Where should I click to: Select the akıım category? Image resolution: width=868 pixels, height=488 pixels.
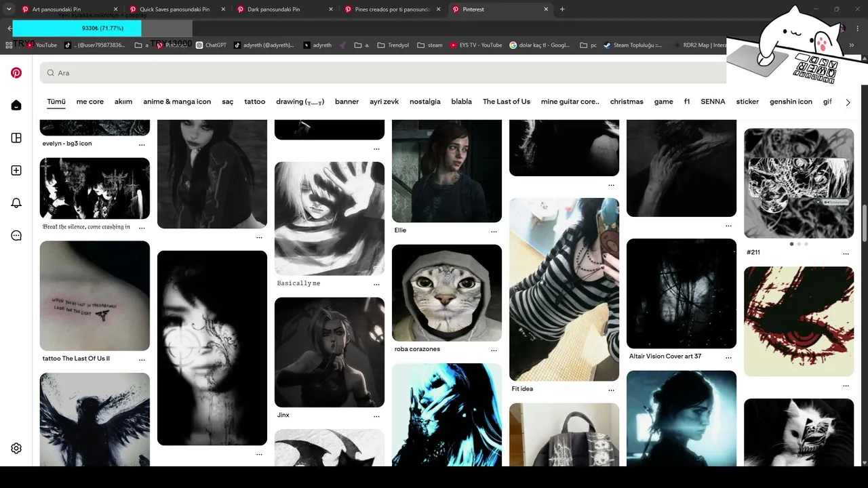pos(123,102)
